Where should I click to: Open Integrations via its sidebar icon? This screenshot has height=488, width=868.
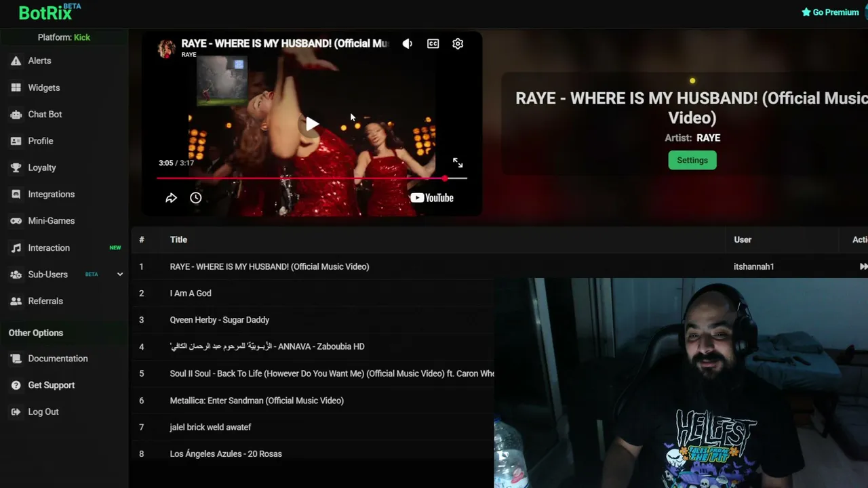click(16, 195)
